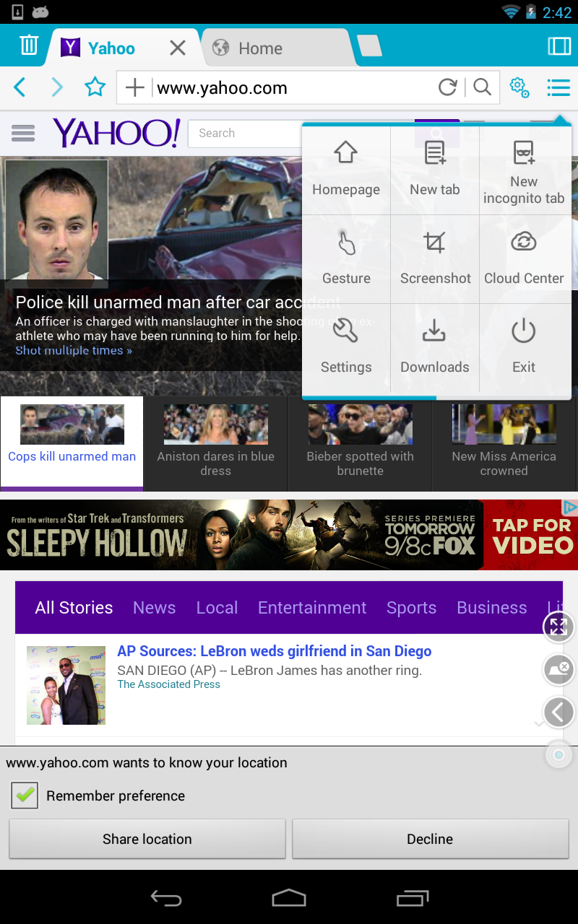Screen dimensions: 578x924
Task: Close the Yahoo tab
Action: (178, 48)
